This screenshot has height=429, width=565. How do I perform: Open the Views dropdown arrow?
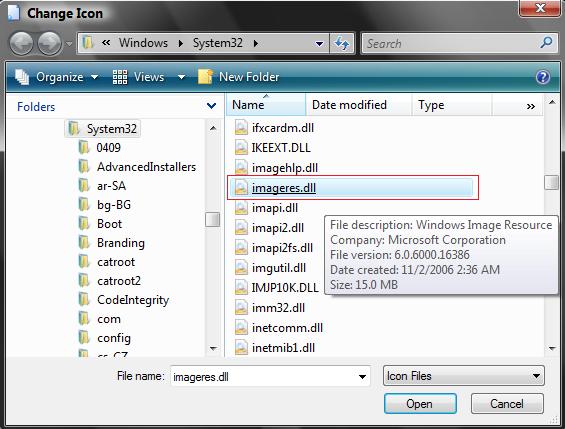click(182, 77)
